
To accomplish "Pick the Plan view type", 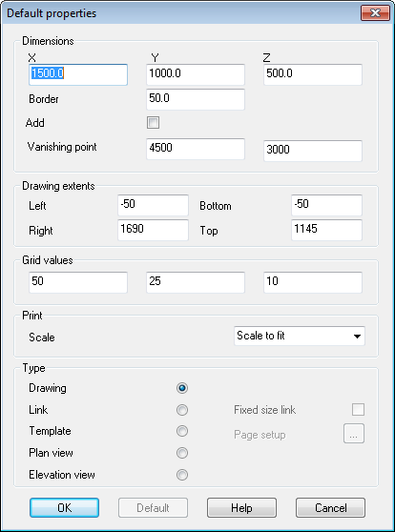I will click(182, 453).
